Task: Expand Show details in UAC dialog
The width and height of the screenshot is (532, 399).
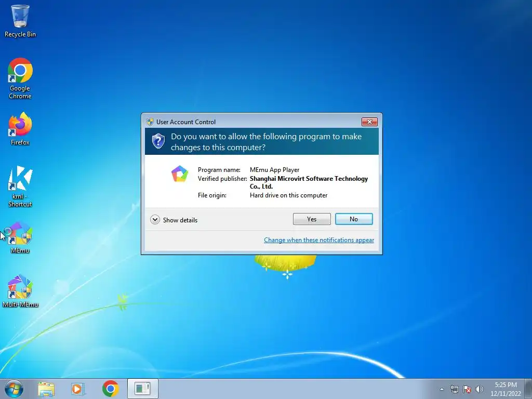Action: [x=174, y=220]
